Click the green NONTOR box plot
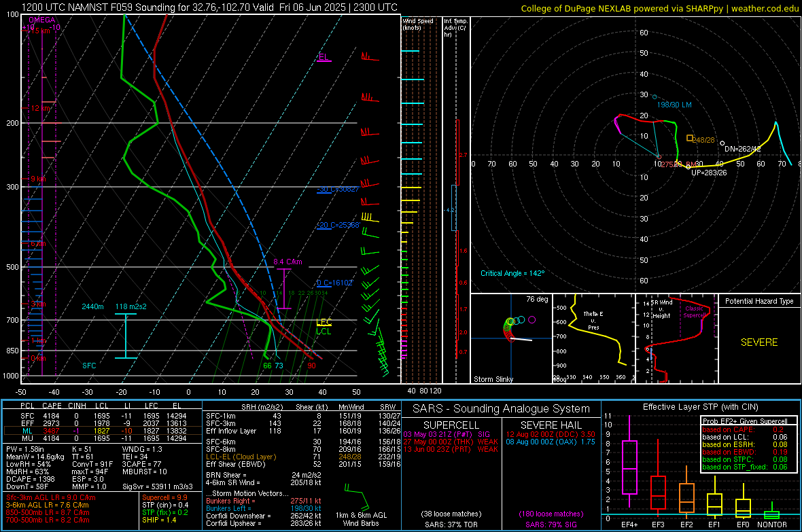 [x=771, y=513]
